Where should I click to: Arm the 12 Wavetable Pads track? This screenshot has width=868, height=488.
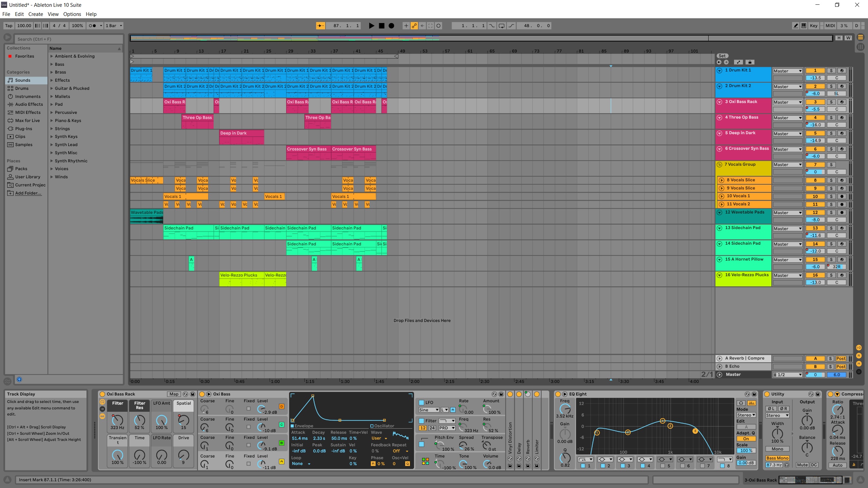point(842,212)
